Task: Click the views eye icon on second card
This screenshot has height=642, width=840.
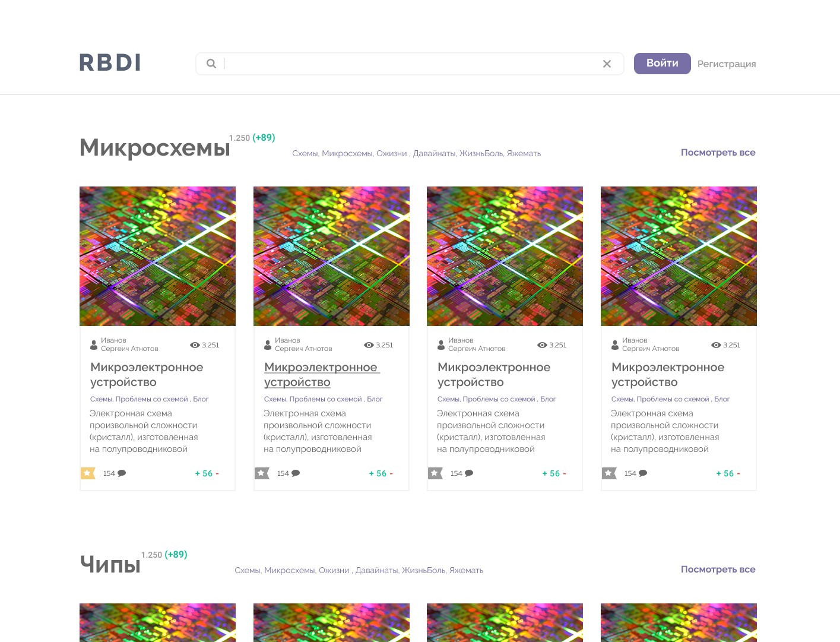Action: (369, 345)
